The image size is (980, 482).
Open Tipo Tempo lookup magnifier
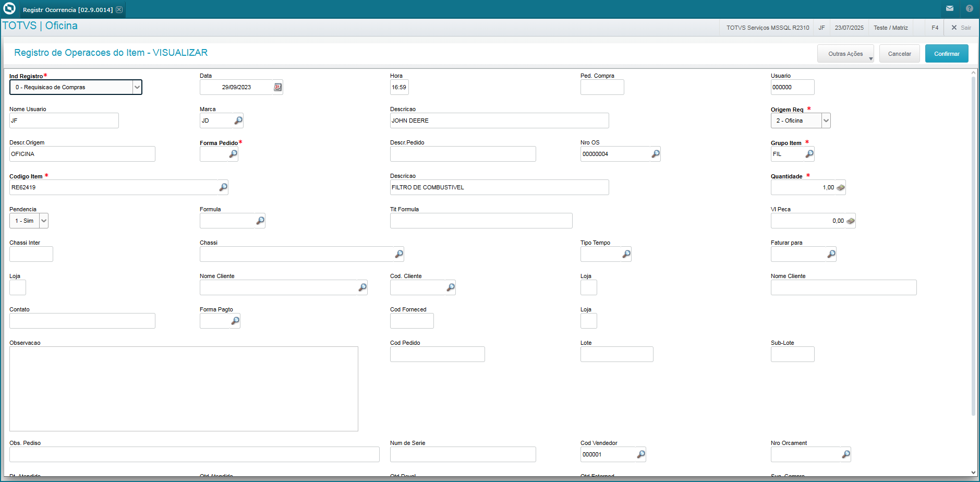[626, 254]
